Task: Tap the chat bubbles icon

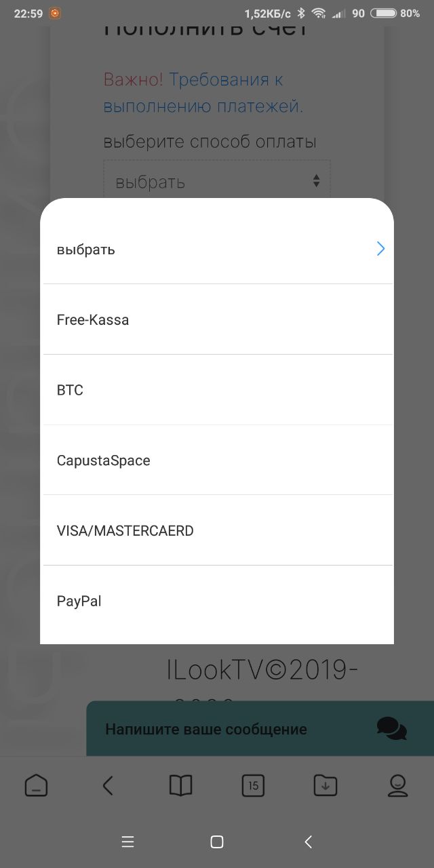Action: (x=391, y=729)
